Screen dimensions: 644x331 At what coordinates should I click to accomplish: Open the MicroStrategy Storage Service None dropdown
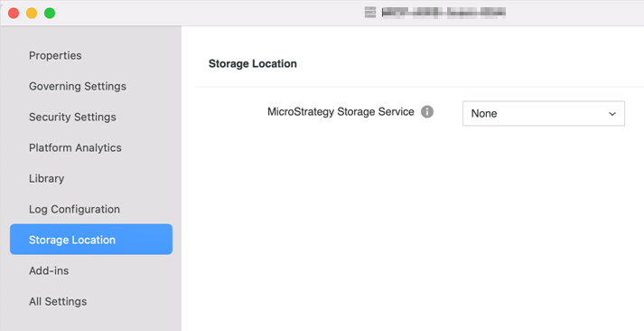click(x=544, y=113)
